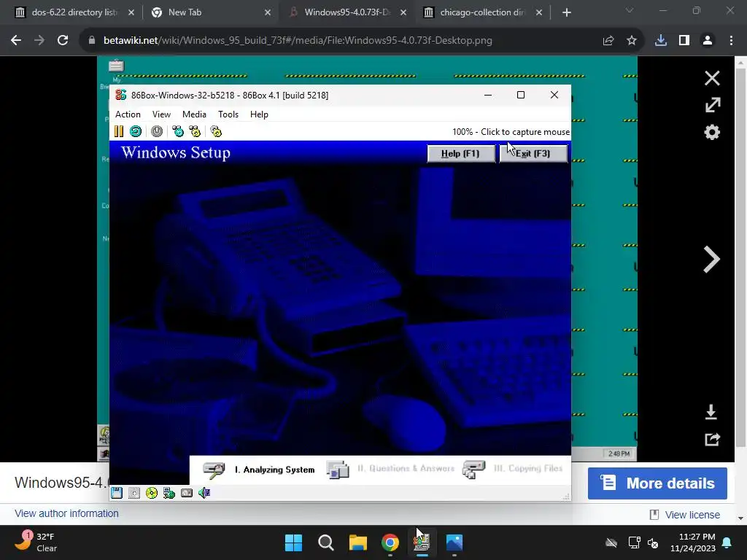Open Chrome three-dot menu
Screen dimensions: 747x560
tap(731, 41)
